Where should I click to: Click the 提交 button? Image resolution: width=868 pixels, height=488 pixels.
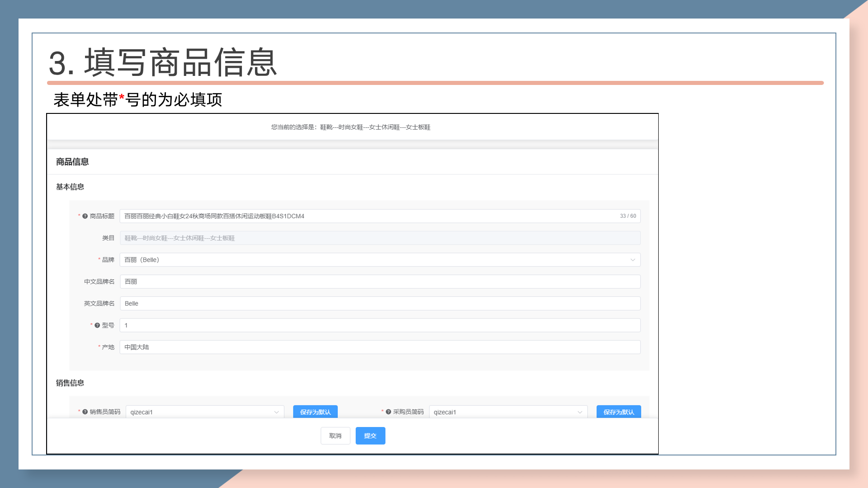(370, 436)
